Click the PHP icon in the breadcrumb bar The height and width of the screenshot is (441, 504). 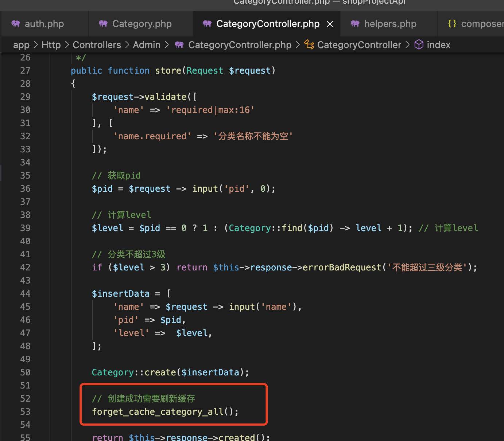(x=179, y=45)
